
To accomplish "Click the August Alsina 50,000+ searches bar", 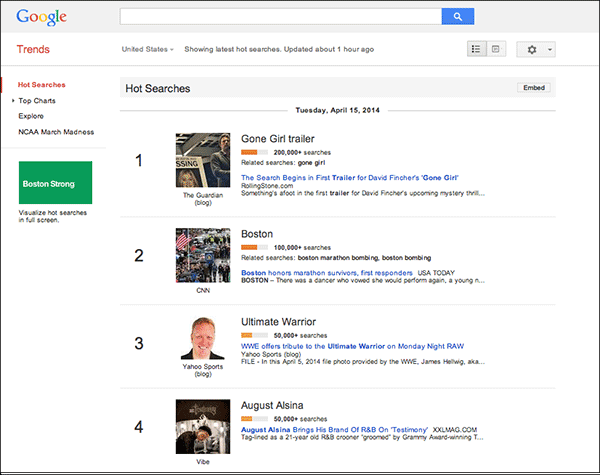I will [x=254, y=419].
